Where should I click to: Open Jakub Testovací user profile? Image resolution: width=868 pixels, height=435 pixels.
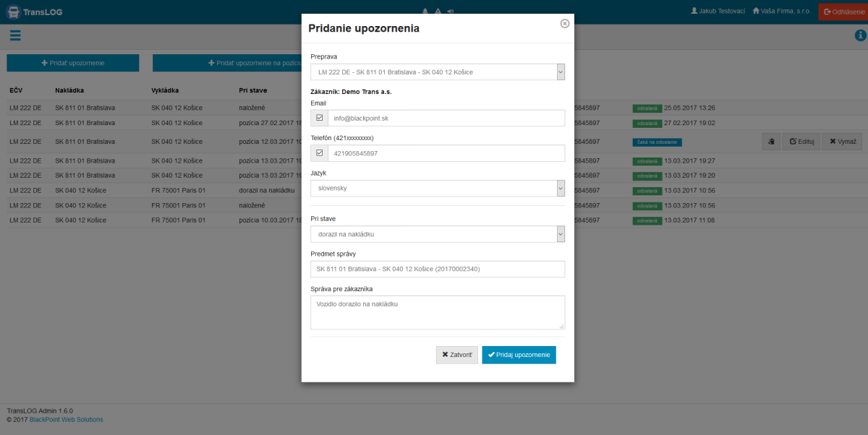click(718, 12)
